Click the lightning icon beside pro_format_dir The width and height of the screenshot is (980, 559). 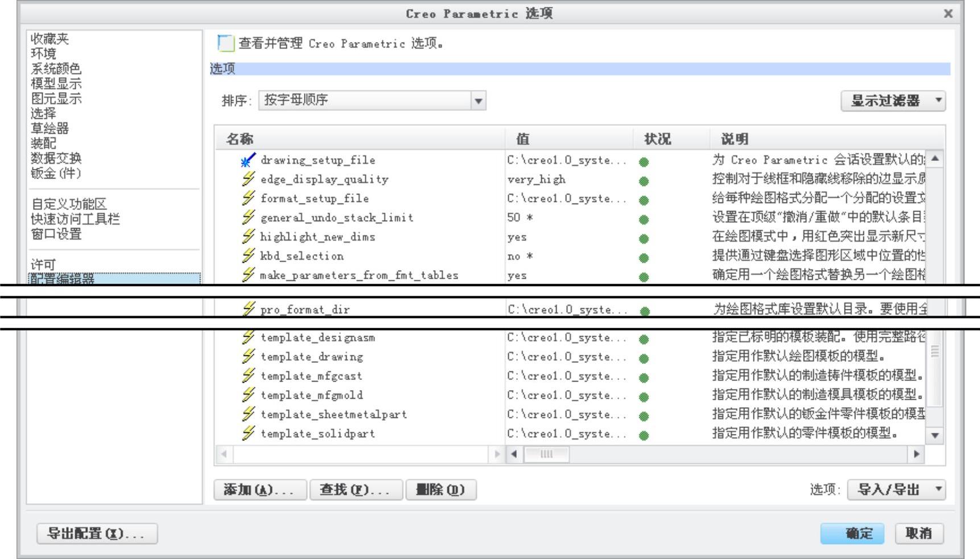[248, 309]
